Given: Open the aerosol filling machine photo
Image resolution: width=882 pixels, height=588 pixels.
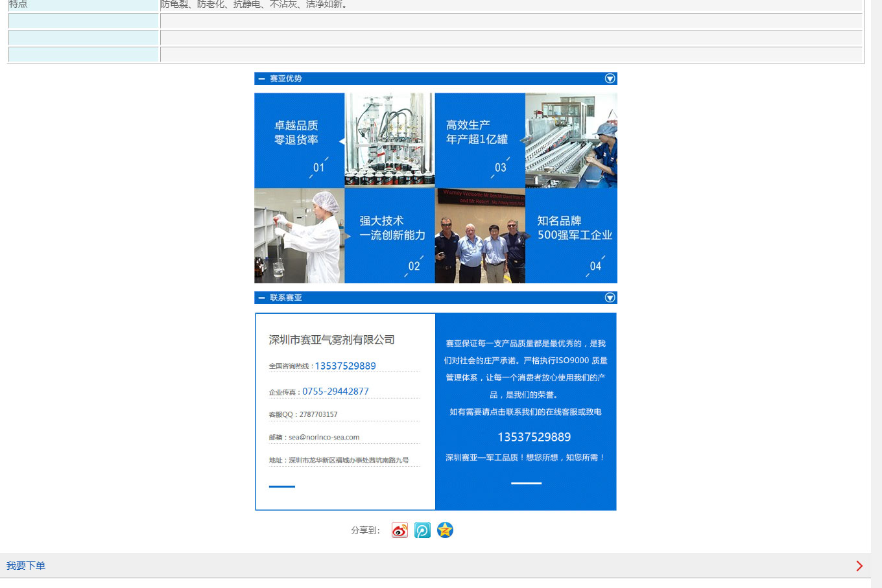Looking at the screenshot, I should pyautogui.click(x=389, y=140).
